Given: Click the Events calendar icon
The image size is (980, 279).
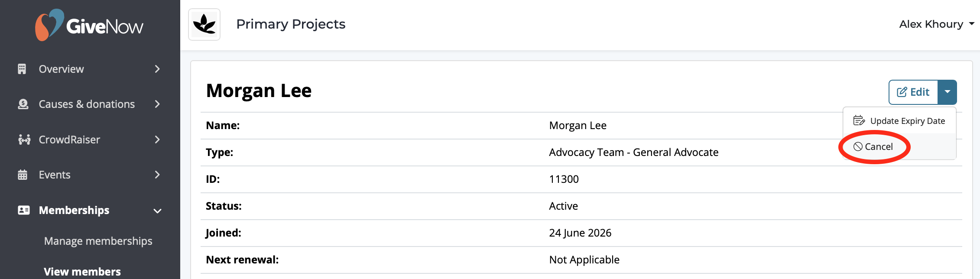Looking at the screenshot, I should [23, 175].
